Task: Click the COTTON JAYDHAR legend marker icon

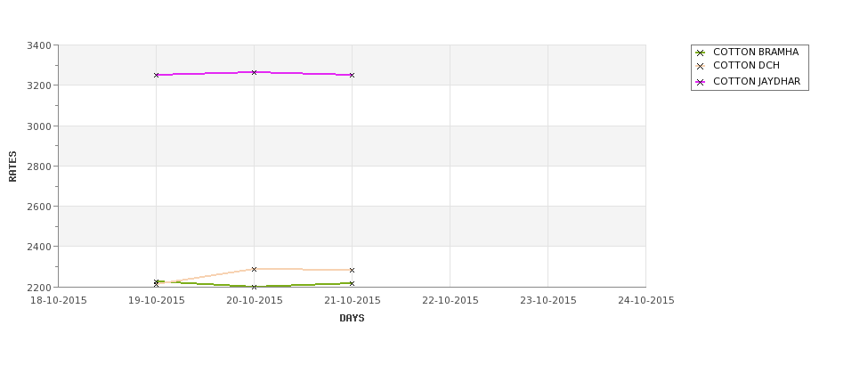Action: pos(701,83)
